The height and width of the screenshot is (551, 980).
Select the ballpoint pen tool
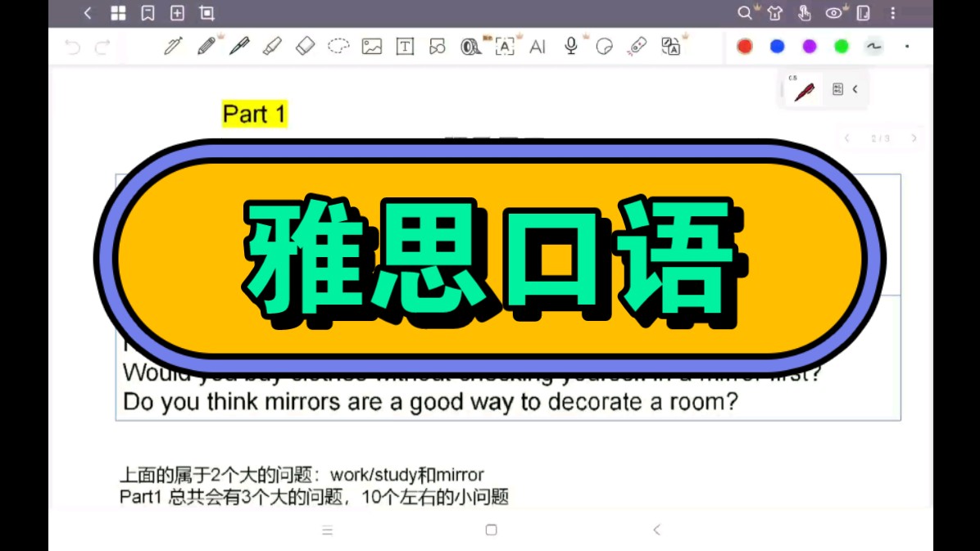coord(239,46)
